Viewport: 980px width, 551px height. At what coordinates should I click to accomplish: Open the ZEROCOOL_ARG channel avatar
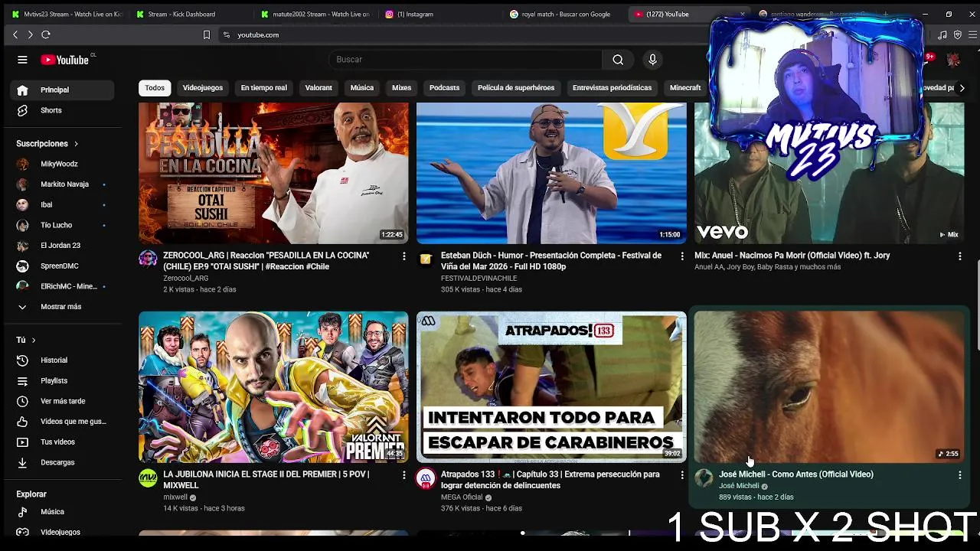click(x=148, y=259)
